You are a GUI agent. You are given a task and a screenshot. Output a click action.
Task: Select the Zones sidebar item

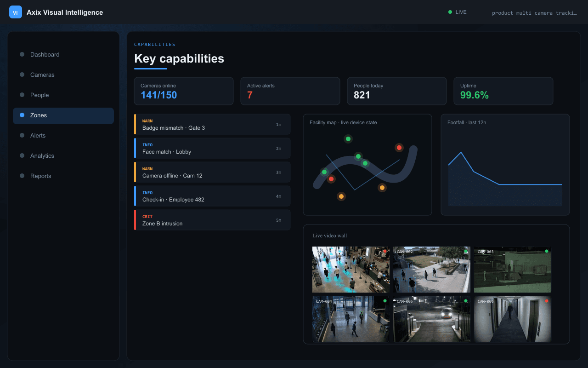pos(63,115)
